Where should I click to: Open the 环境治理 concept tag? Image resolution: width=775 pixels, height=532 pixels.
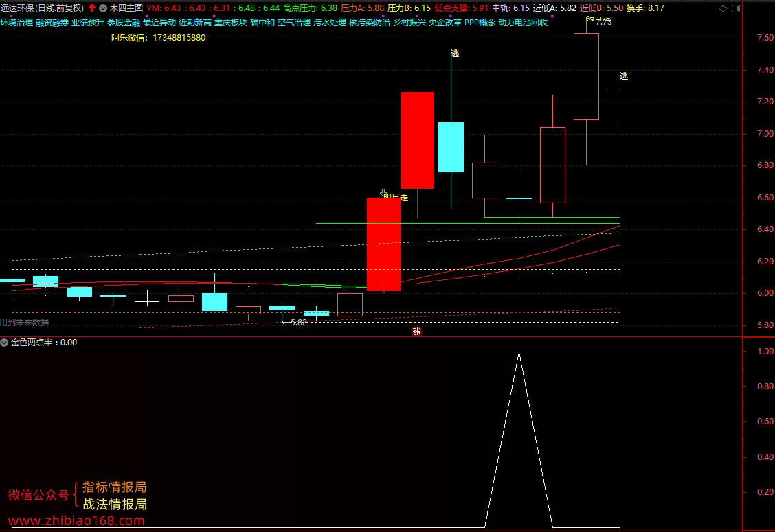16,23
